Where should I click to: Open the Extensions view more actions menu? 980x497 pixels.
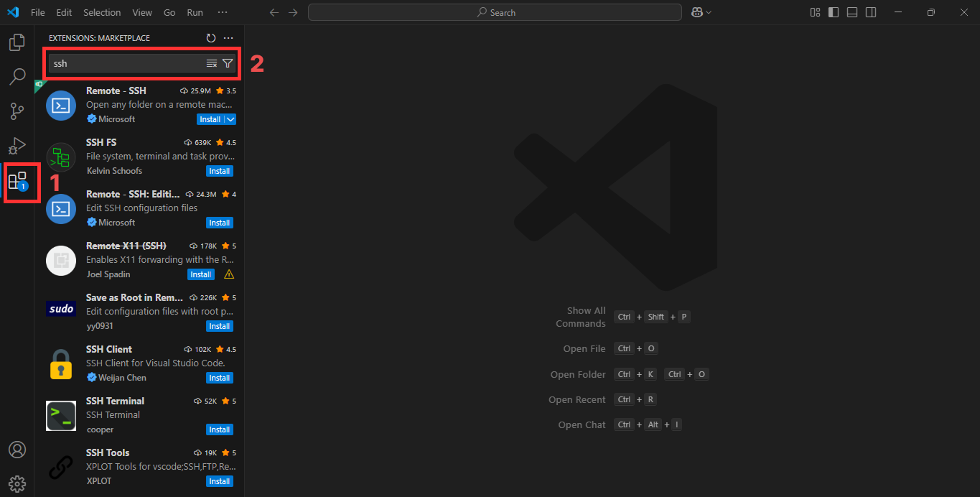[228, 38]
